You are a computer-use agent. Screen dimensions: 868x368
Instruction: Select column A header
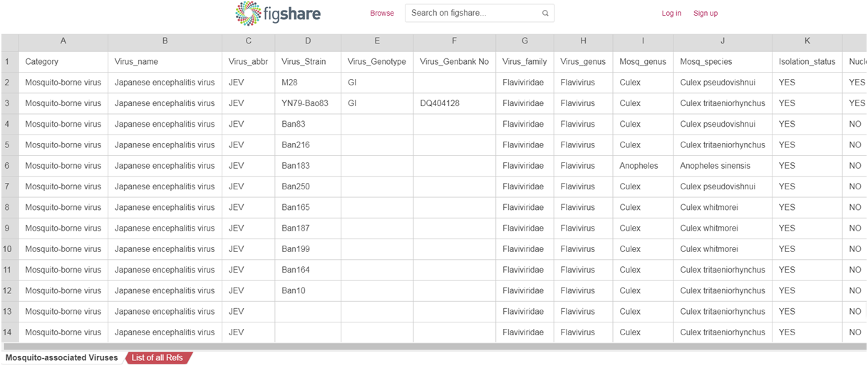(x=63, y=41)
